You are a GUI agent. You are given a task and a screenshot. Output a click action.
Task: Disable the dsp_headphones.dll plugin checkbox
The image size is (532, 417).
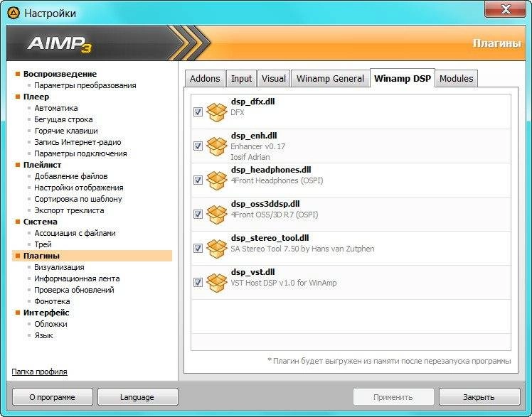tap(198, 180)
